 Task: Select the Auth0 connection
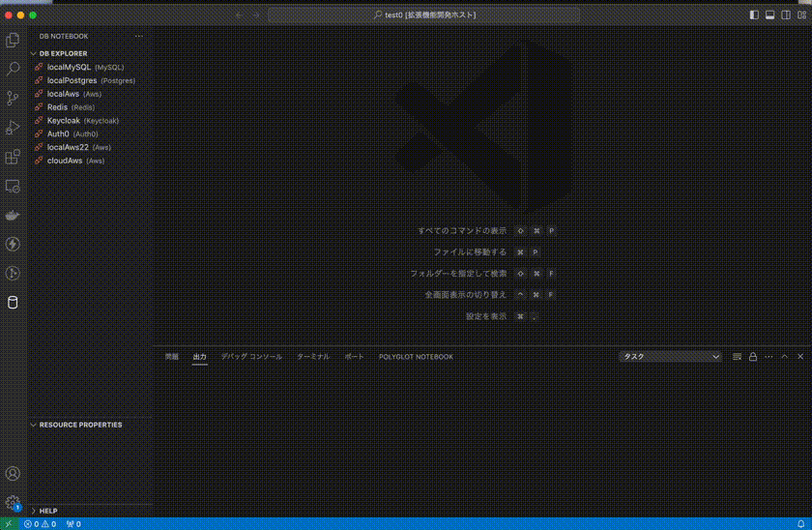click(x=91, y=133)
